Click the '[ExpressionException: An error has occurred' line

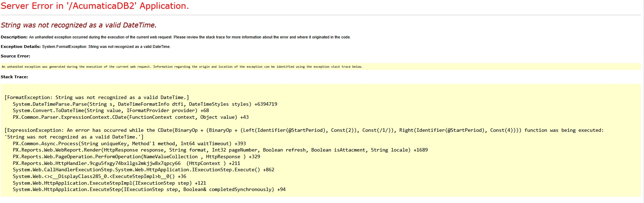(x=304, y=130)
